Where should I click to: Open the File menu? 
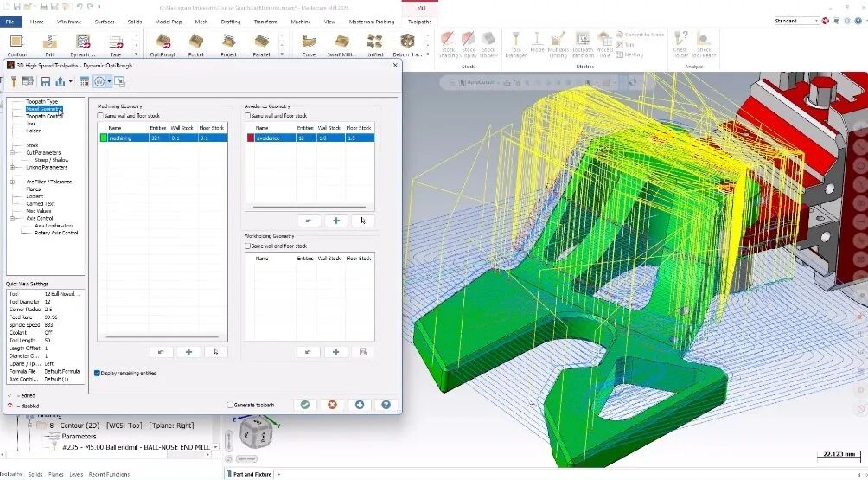tap(10, 22)
